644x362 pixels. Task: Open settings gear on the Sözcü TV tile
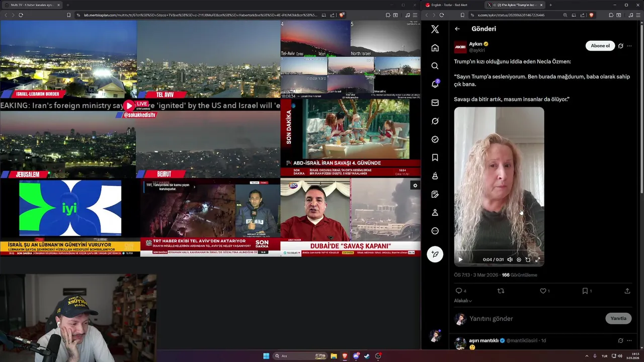[x=415, y=186]
